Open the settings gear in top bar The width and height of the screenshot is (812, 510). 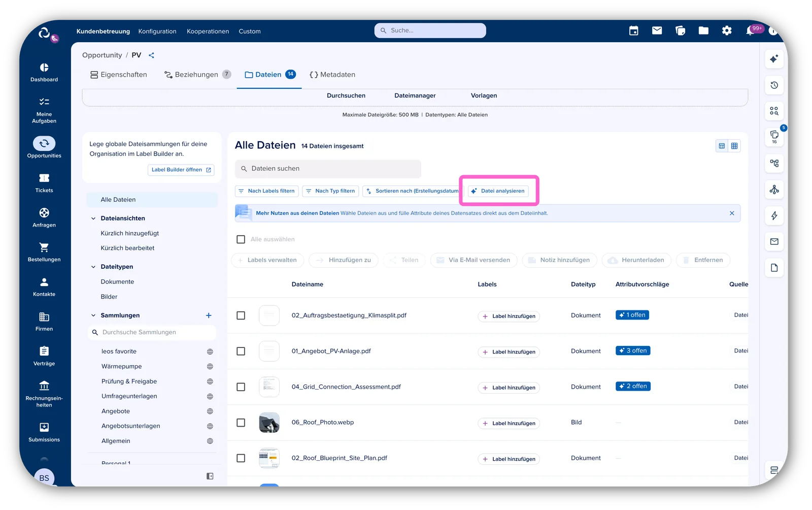727,31
